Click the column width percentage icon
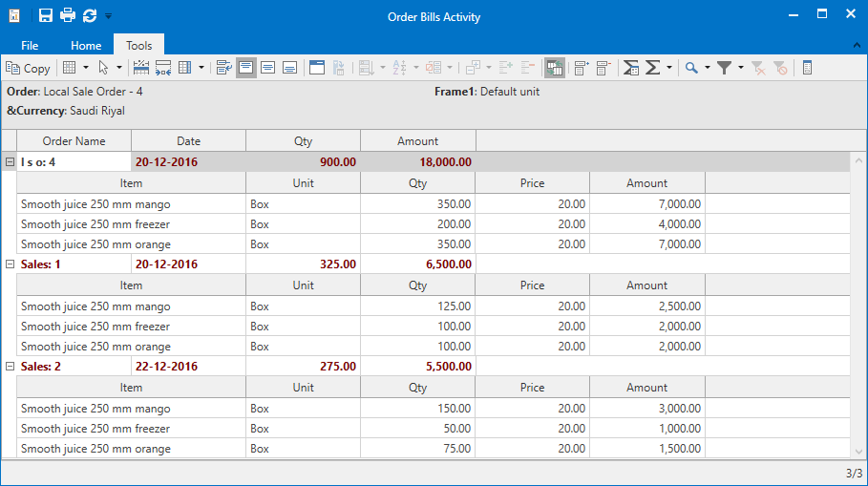The width and height of the screenshot is (868, 486). pos(141,68)
